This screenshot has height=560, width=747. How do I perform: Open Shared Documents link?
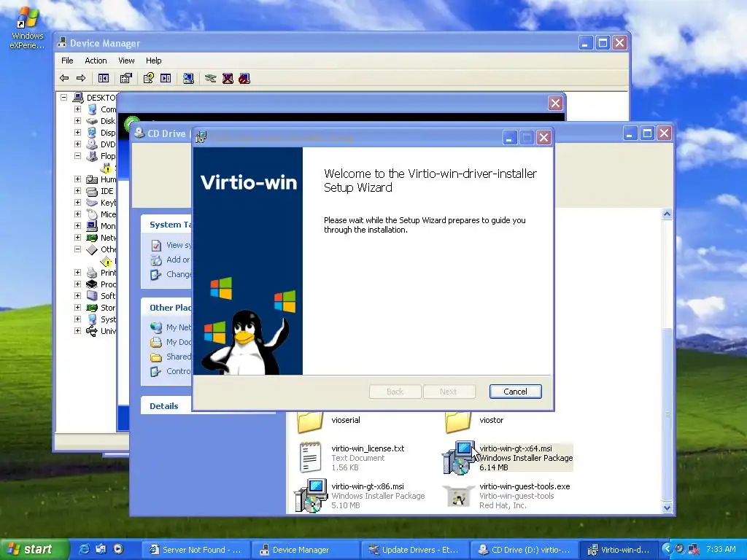point(179,357)
